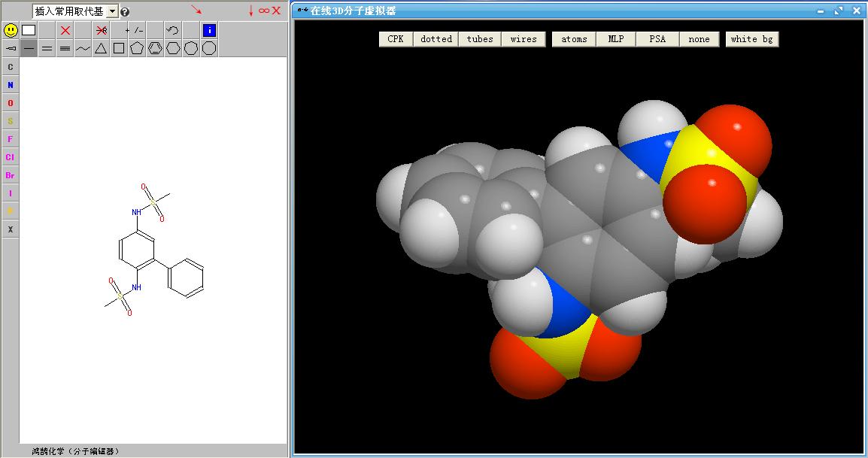
Task: Switch the 3D view to tubes
Action: 480,39
